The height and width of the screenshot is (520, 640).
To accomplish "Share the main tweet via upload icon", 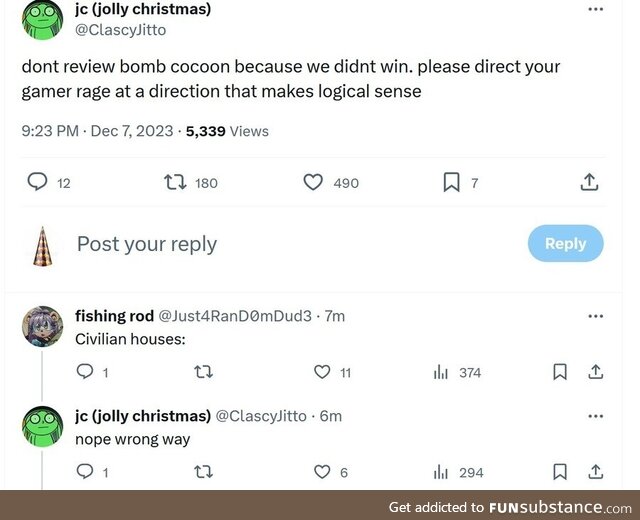I will click(x=589, y=182).
